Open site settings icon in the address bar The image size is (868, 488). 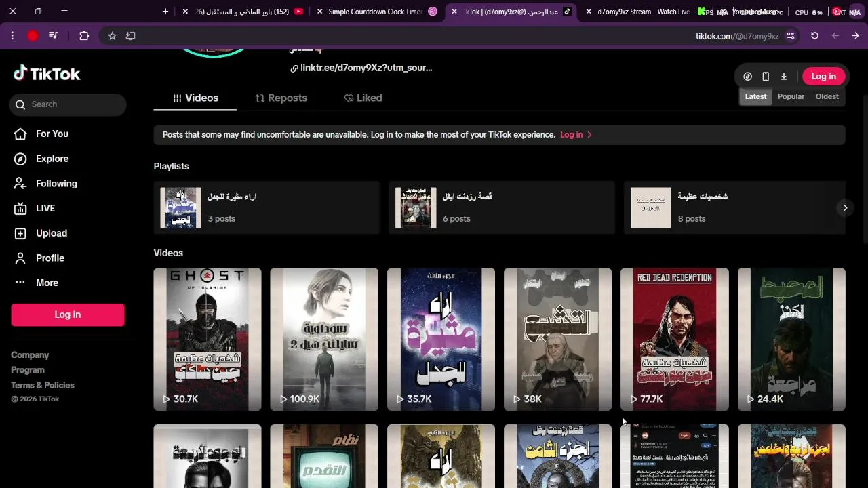(791, 36)
